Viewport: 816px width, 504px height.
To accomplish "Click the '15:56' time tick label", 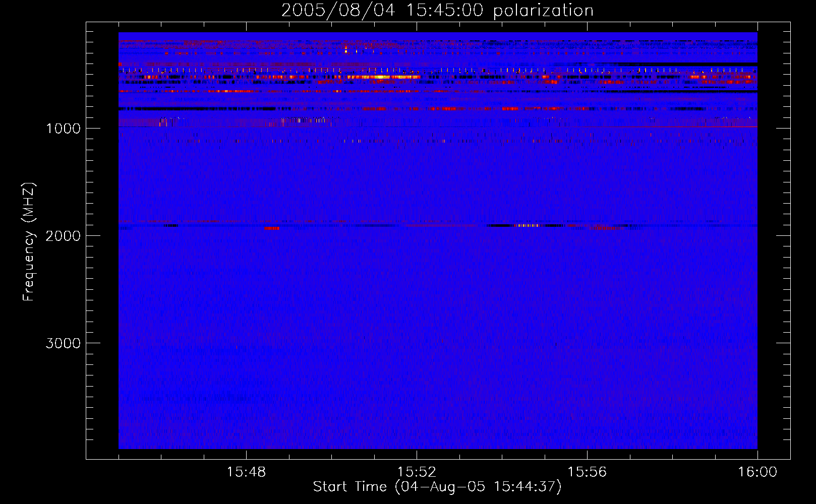I will coord(587,472).
